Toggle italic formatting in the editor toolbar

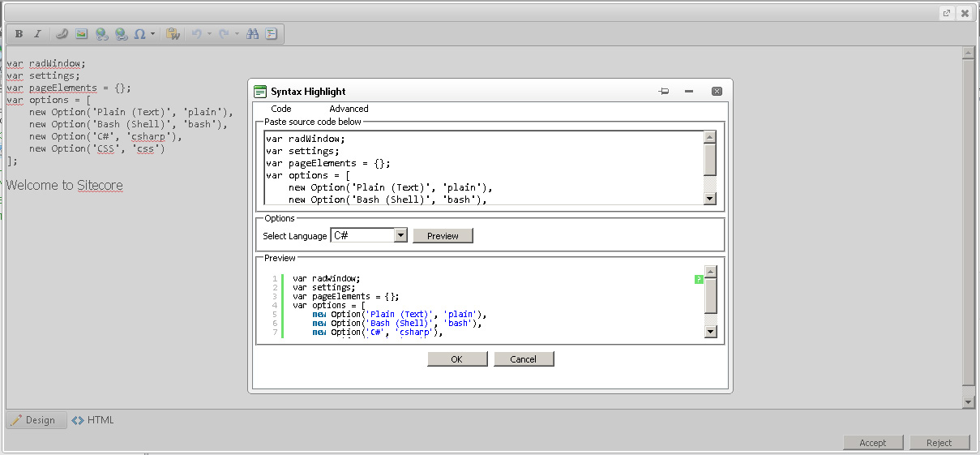click(37, 34)
